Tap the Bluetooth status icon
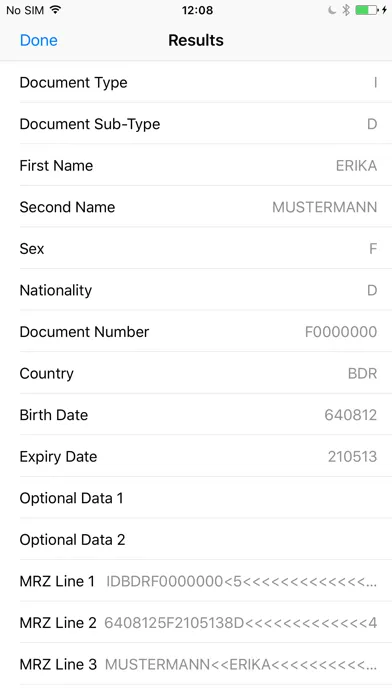392x696 pixels. pyautogui.click(x=346, y=10)
